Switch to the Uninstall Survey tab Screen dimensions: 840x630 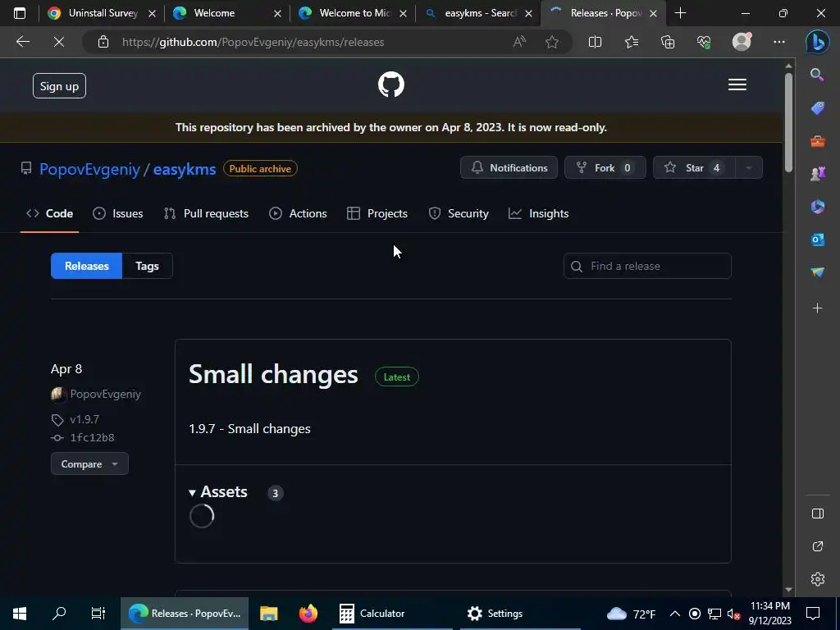102,13
